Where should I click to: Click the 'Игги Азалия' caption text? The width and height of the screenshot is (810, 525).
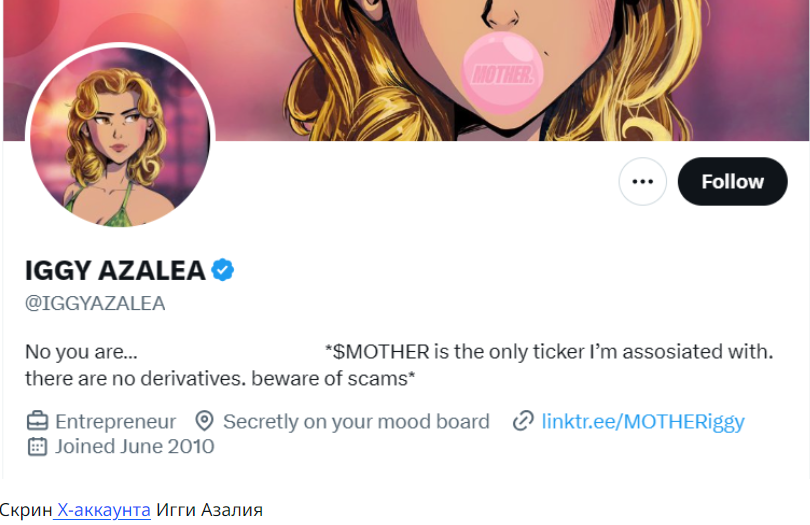[x=209, y=510]
